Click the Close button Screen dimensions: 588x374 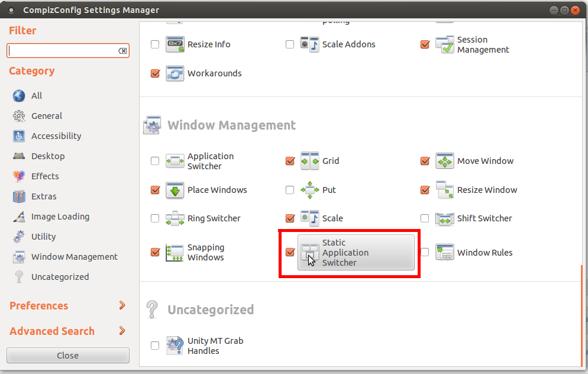pyautogui.click(x=68, y=355)
